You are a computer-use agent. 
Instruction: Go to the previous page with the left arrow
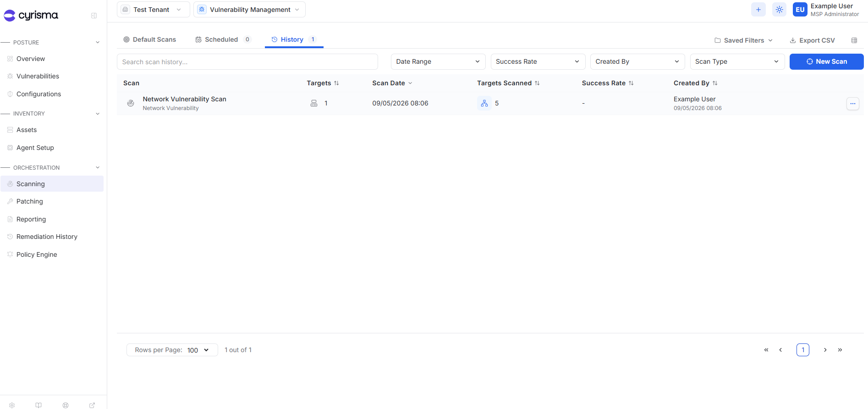780,350
